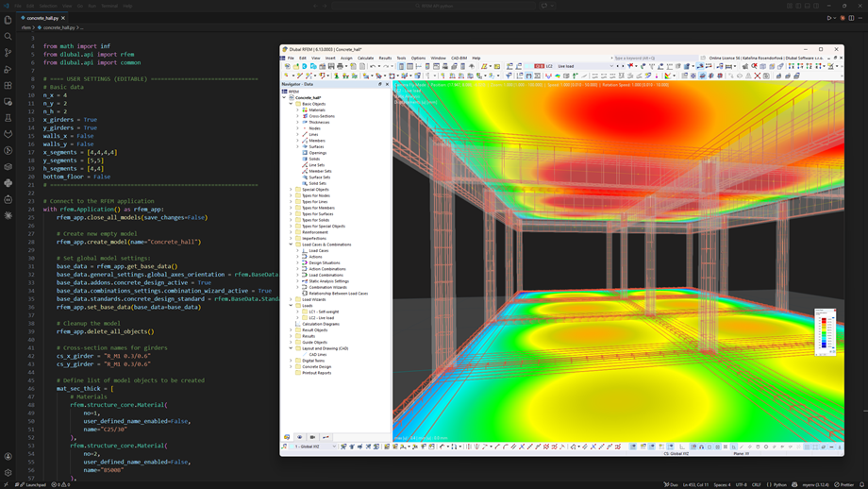868x489 pixels.
Task: Click the VS Code command center search box
Action: click(x=434, y=6)
